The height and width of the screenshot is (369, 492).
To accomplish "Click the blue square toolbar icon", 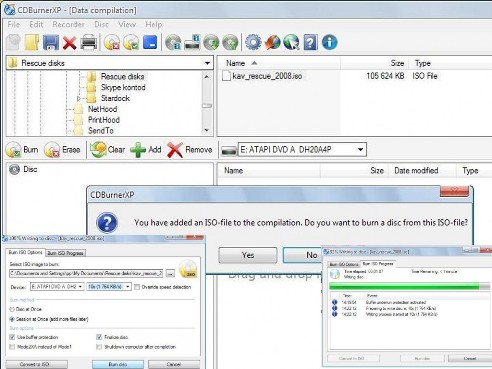I will [x=150, y=42].
